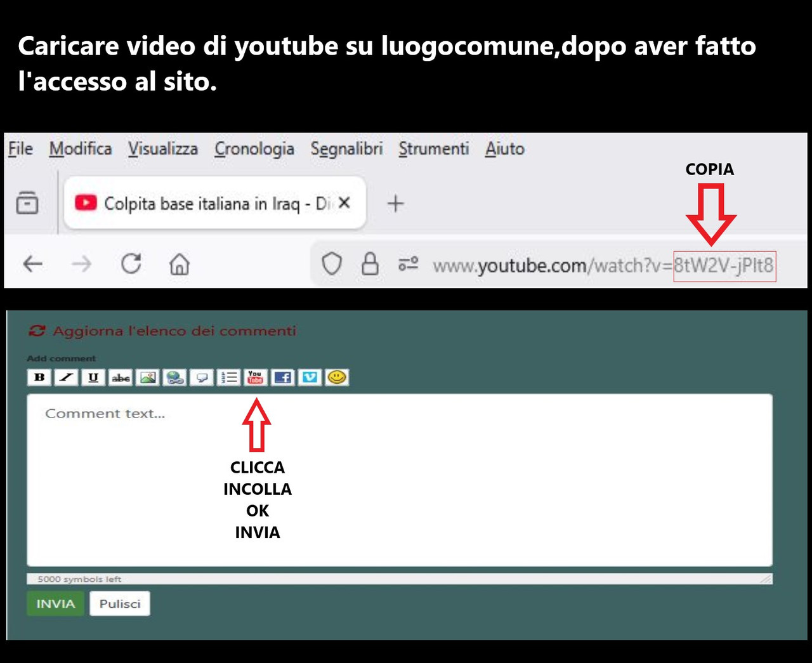The image size is (812, 663).
Task: Go forward with browser forward arrow
Action: 81,263
